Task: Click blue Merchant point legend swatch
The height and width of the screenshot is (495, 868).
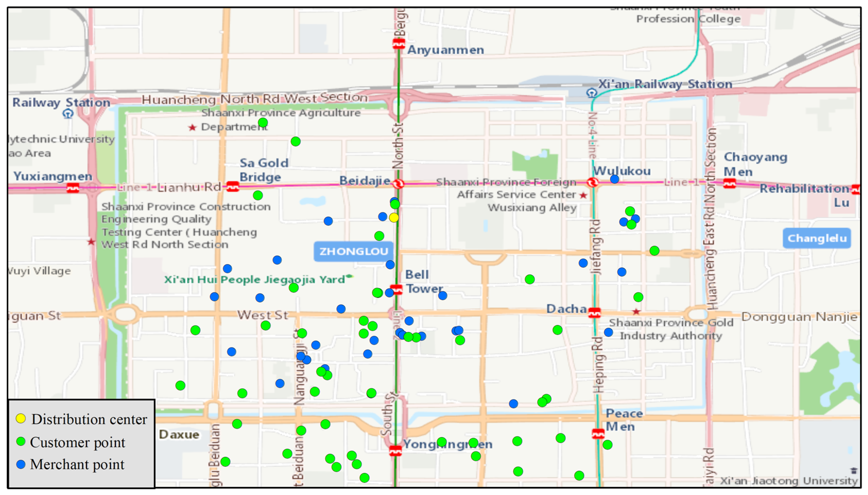Action: point(21,464)
